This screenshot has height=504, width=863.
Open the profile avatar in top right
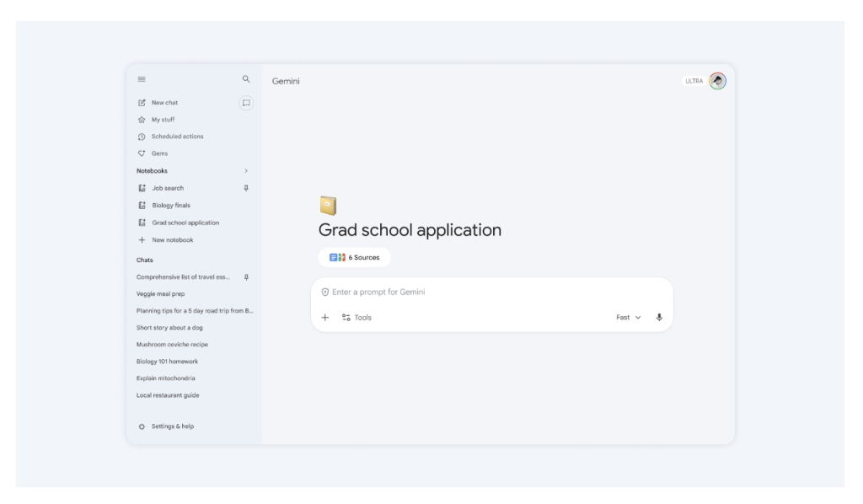[x=717, y=81]
